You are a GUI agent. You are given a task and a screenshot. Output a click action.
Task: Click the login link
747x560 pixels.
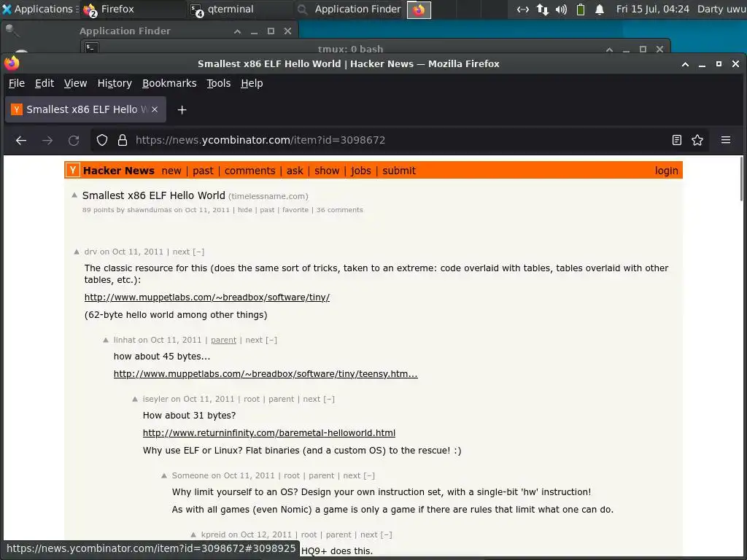(x=666, y=171)
